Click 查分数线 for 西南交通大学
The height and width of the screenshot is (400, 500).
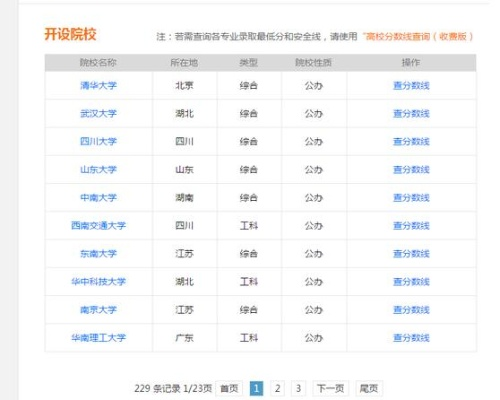[411, 226]
